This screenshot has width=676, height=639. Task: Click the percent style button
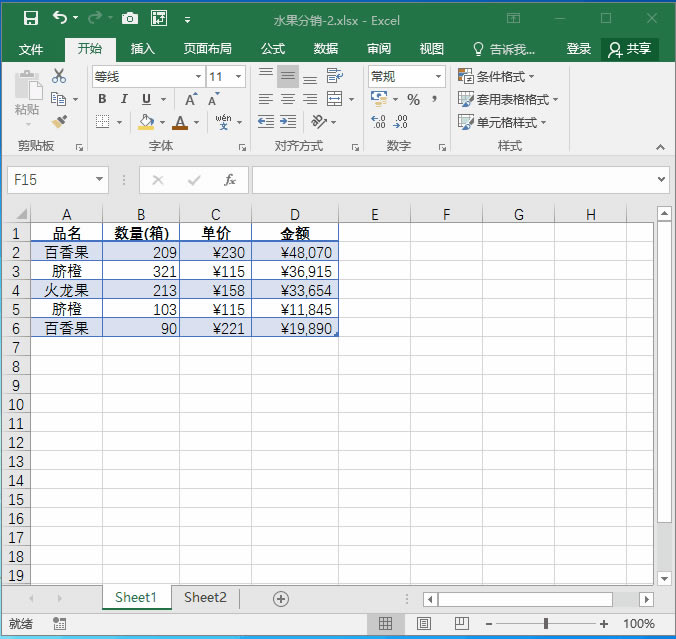click(x=413, y=99)
